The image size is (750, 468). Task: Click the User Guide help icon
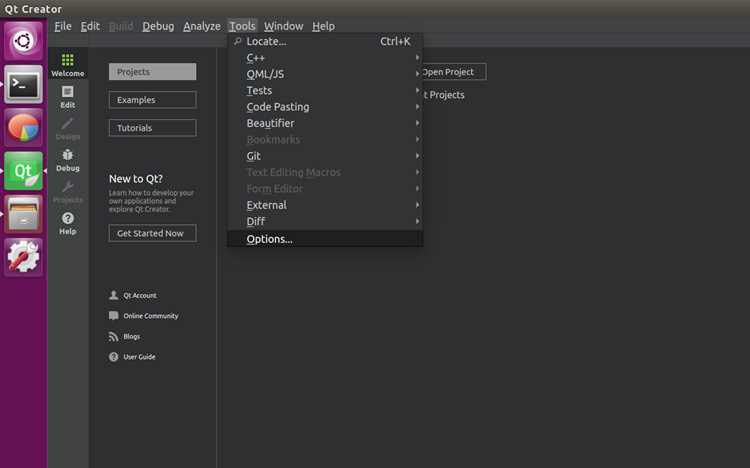113,357
